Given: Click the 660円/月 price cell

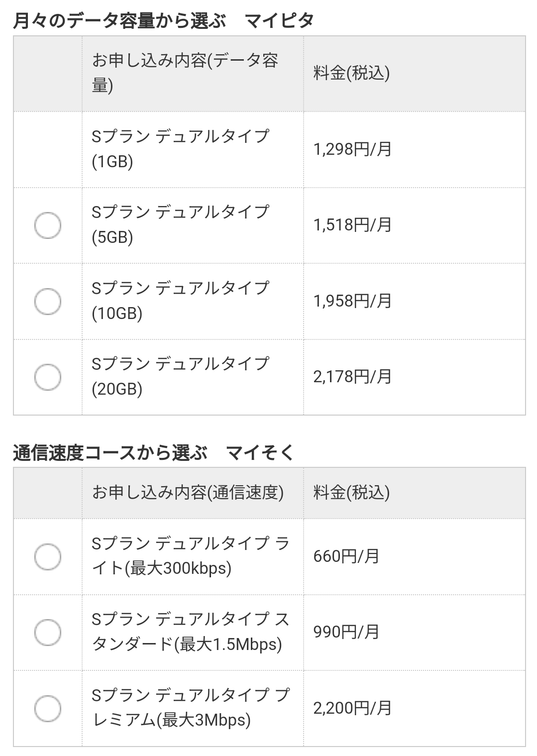Looking at the screenshot, I should pyautogui.click(x=346, y=556).
